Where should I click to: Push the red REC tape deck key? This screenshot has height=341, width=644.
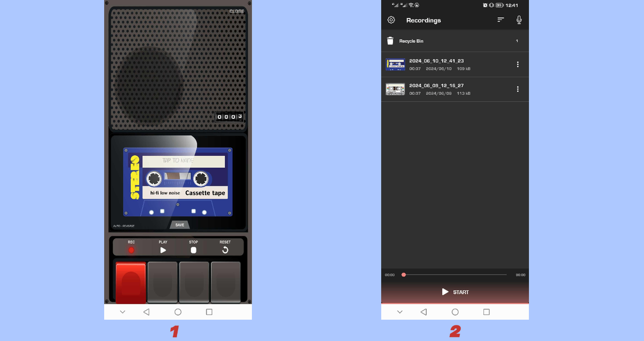[x=131, y=282]
